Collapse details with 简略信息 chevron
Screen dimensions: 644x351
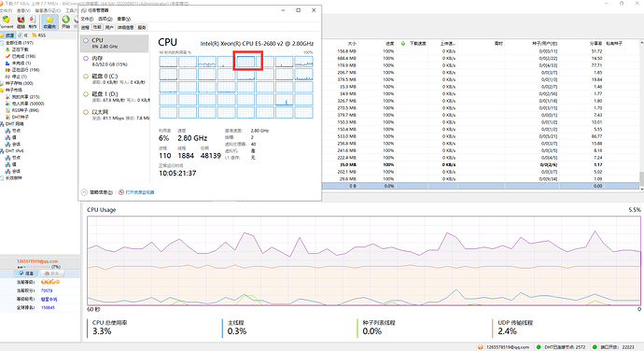tap(84, 192)
